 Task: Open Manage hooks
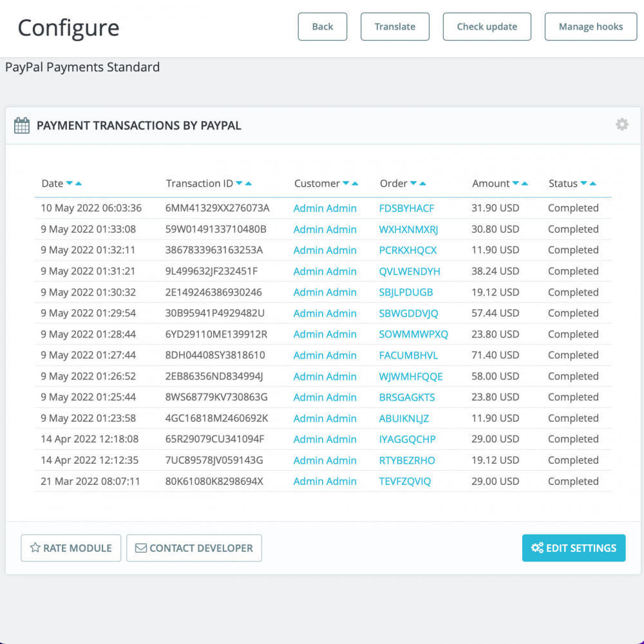591,26
